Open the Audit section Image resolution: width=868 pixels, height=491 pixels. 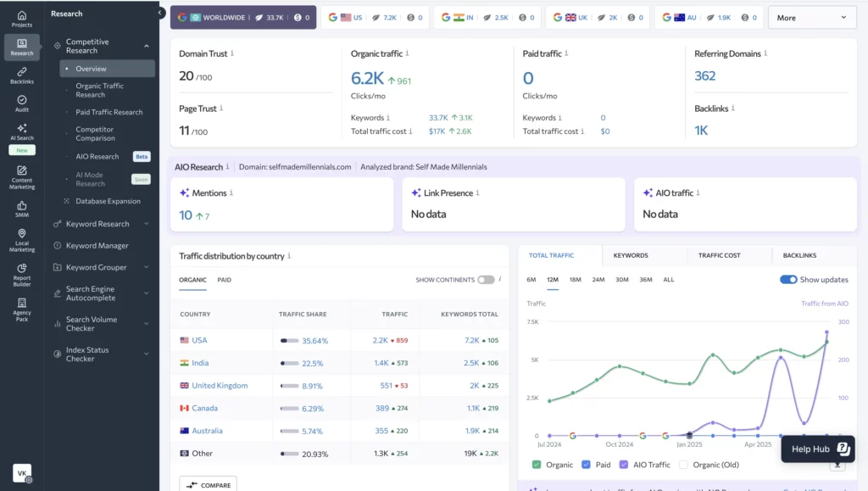pos(21,103)
